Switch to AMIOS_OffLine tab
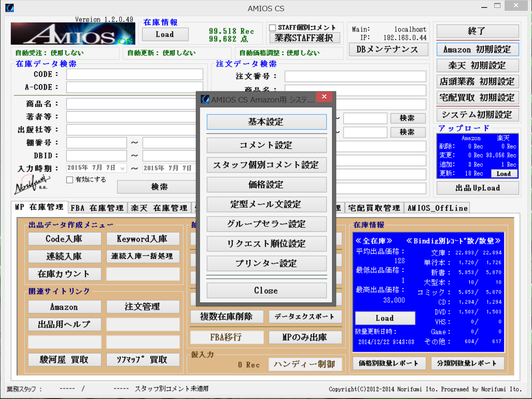The image size is (532, 399). pyautogui.click(x=437, y=208)
